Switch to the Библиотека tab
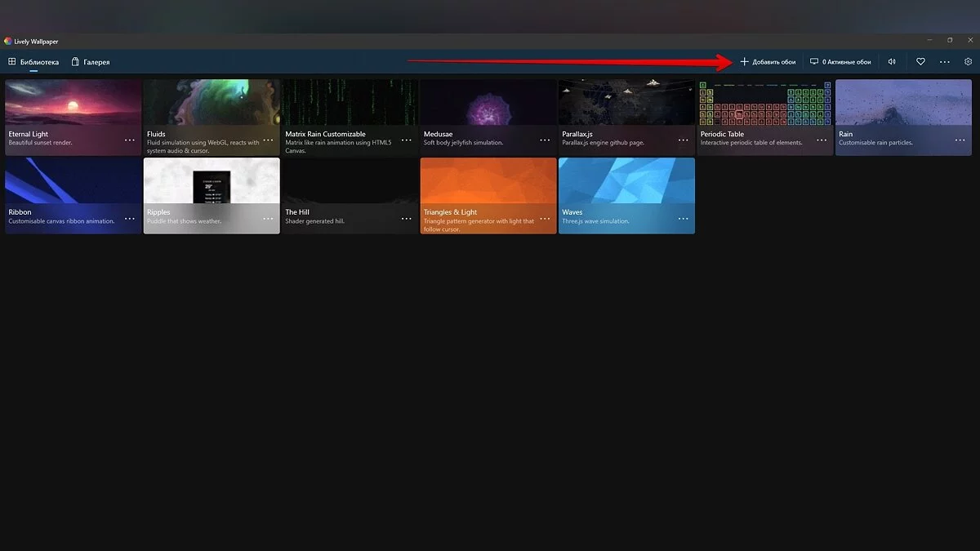 pyautogui.click(x=33, y=62)
